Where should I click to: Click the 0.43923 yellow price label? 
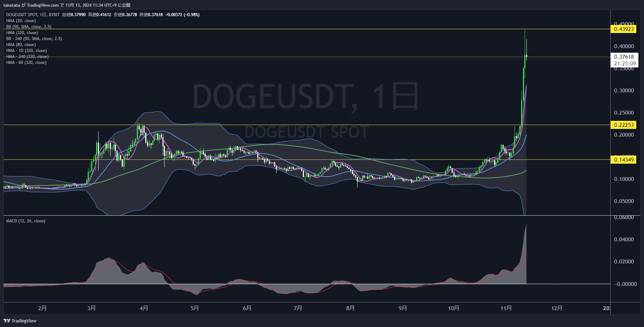[624, 29]
